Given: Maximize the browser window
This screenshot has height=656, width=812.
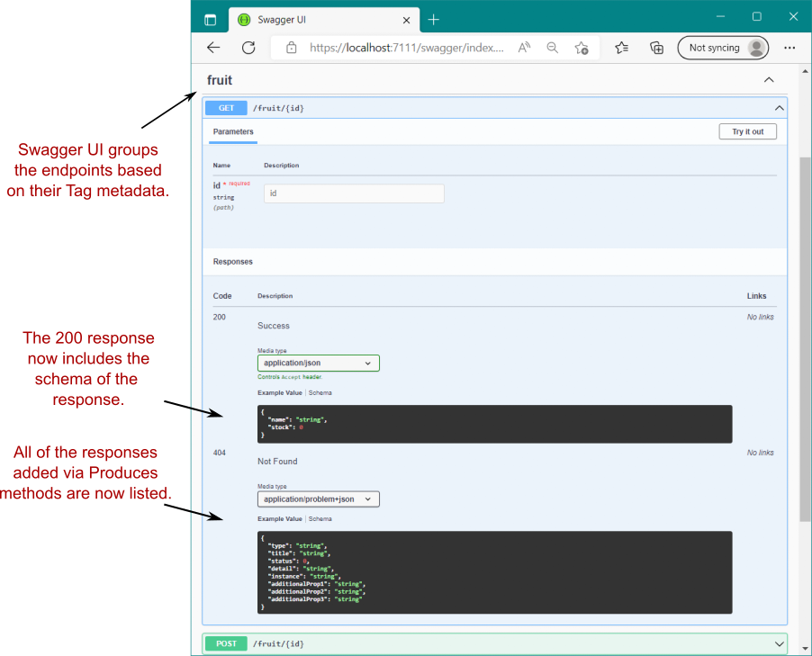Looking at the screenshot, I should click(756, 16).
